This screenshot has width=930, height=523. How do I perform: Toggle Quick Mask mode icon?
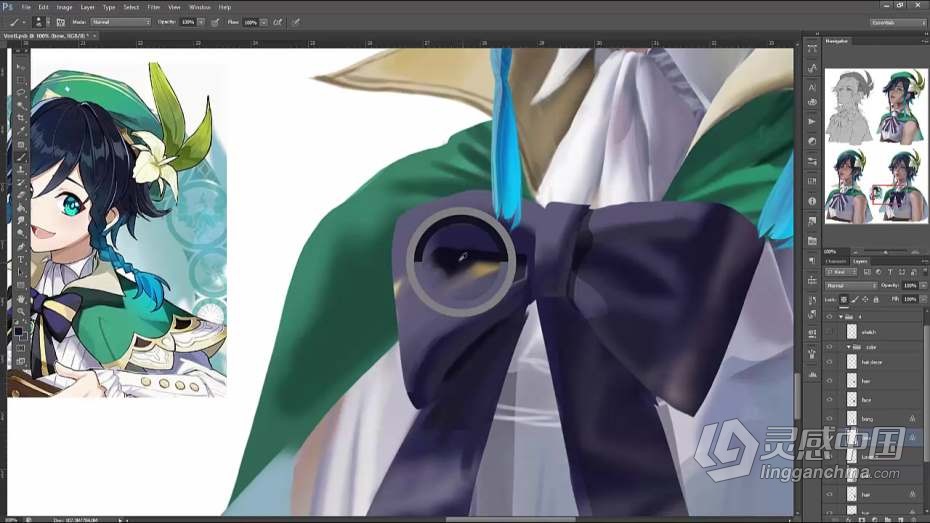(x=21, y=347)
